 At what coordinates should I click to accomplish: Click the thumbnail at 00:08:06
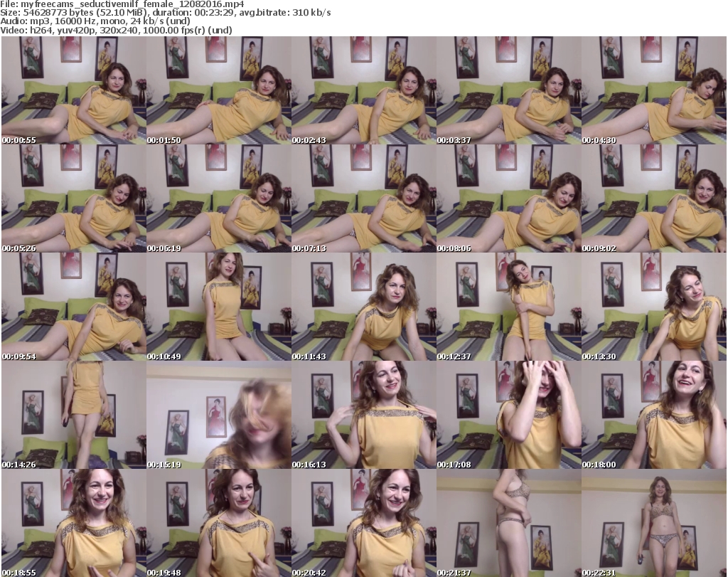pyautogui.click(x=509, y=198)
